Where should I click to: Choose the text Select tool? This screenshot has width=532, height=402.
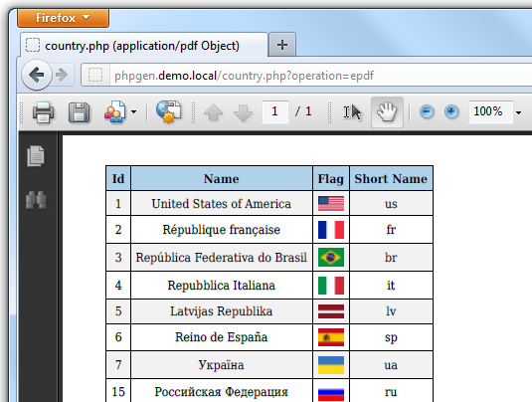353,112
